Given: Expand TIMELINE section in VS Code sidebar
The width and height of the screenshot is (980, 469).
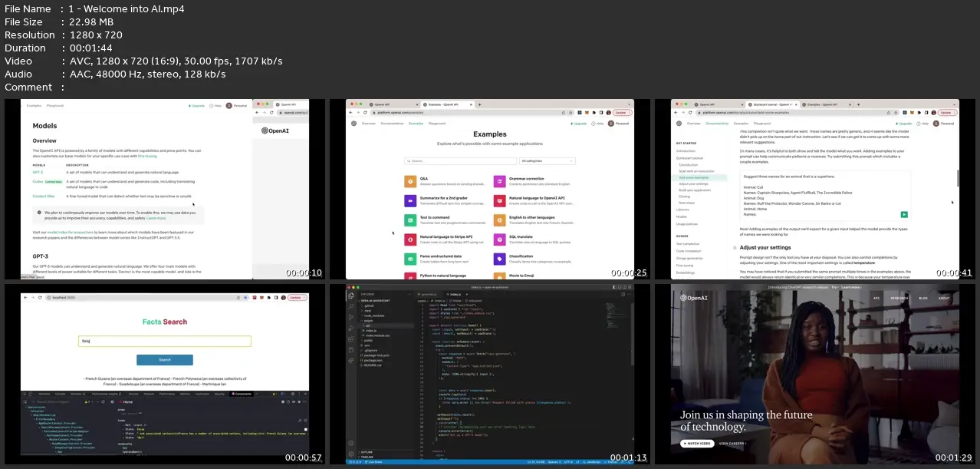Looking at the screenshot, I should click(x=367, y=456).
